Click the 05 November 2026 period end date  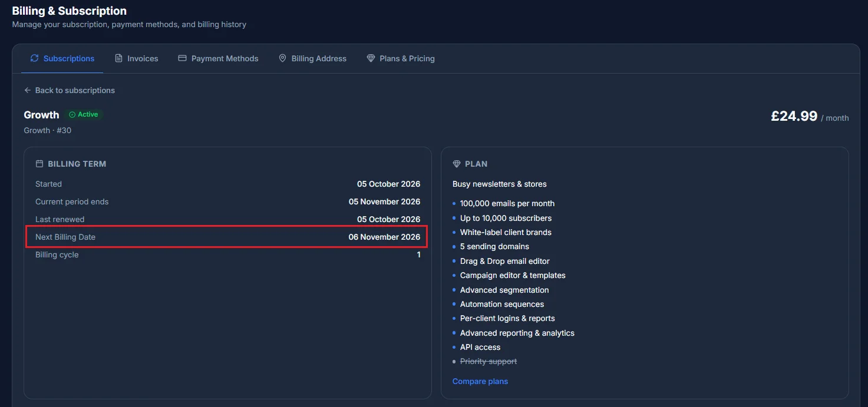[384, 201]
